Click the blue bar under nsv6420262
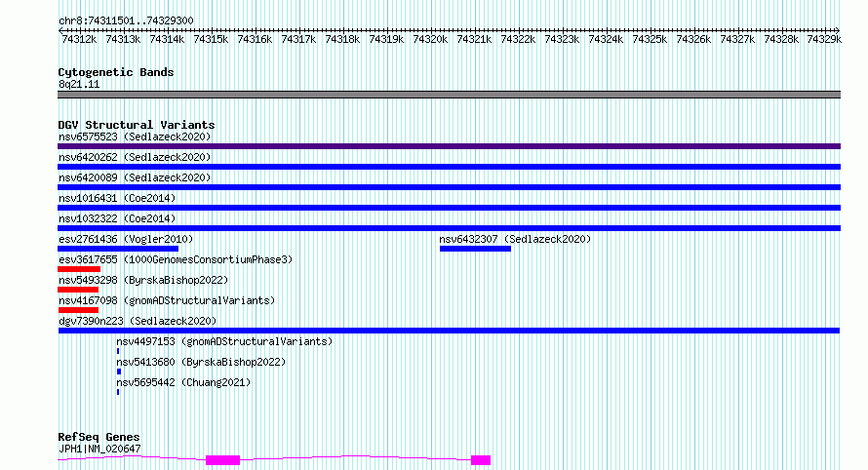The width and height of the screenshot is (868, 470). click(x=449, y=167)
